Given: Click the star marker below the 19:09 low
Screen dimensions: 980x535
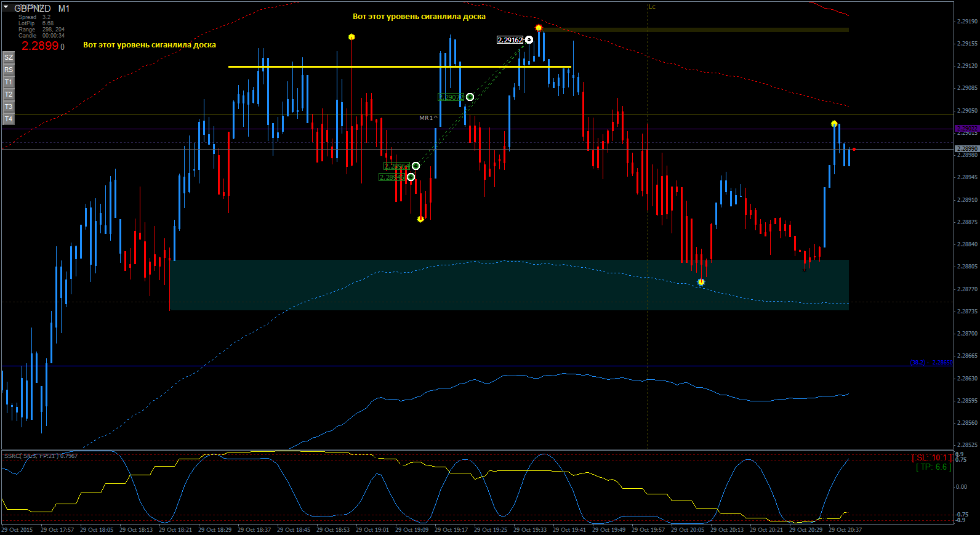Looking at the screenshot, I should click(x=420, y=219).
